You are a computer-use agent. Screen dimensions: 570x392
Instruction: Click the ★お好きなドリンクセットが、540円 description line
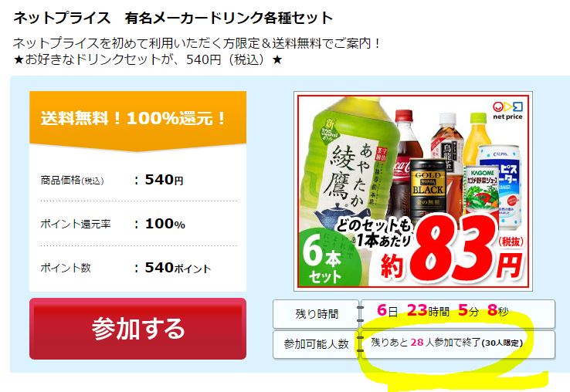(x=148, y=59)
